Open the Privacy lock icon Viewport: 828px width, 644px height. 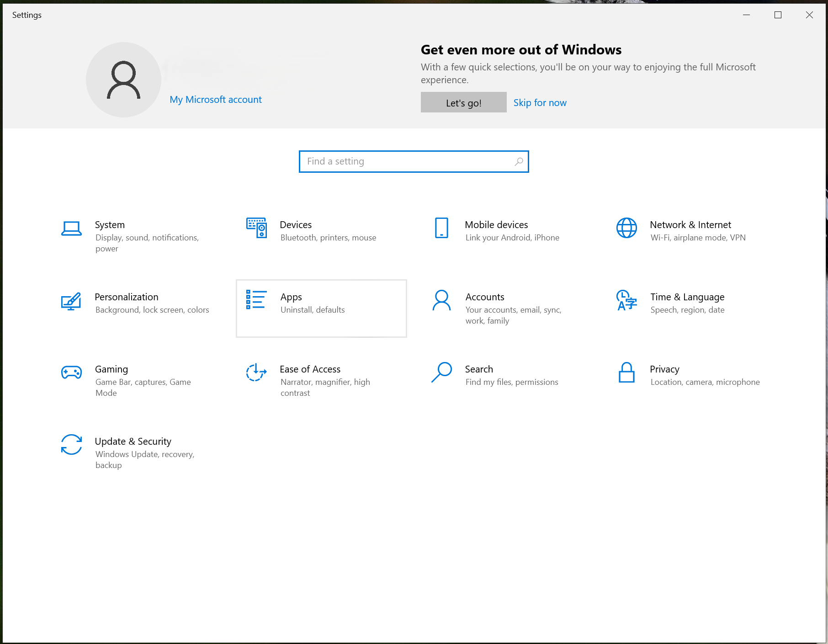click(x=626, y=372)
